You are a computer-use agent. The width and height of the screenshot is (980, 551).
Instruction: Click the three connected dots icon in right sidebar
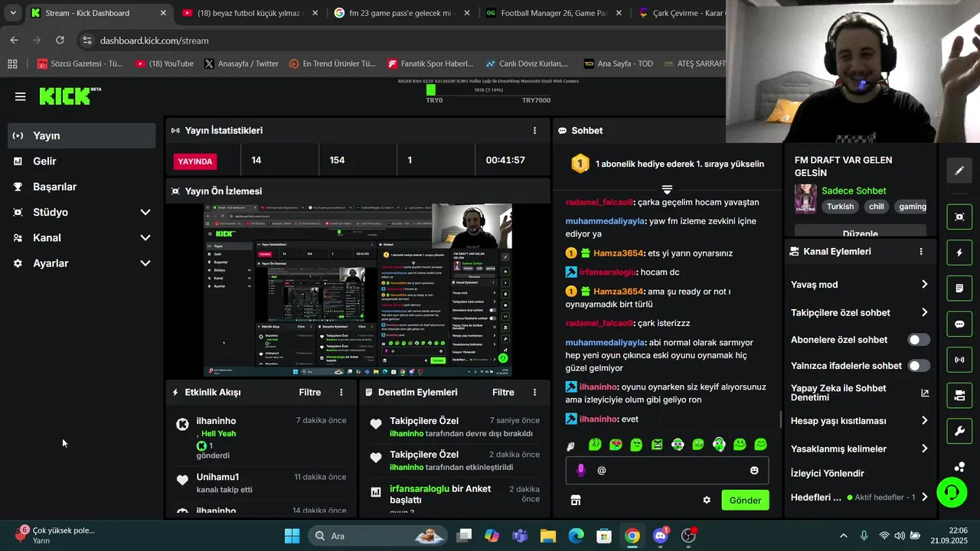(x=959, y=466)
